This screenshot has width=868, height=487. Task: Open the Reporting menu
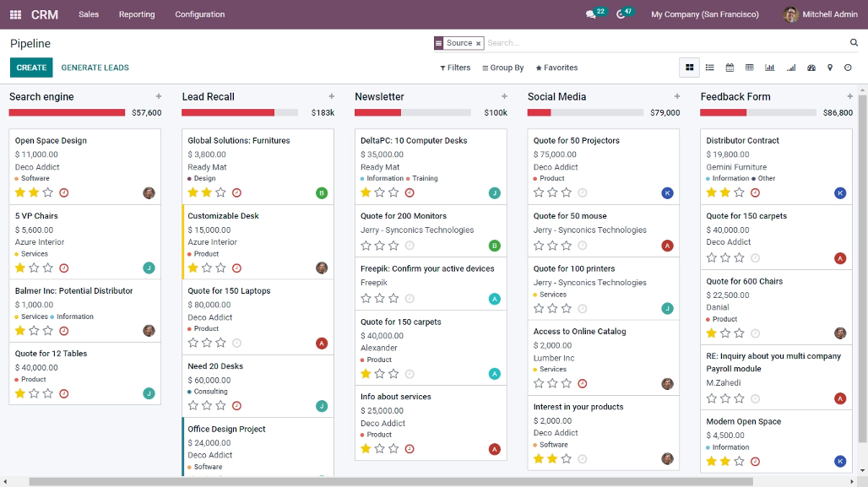tap(137, 14)
